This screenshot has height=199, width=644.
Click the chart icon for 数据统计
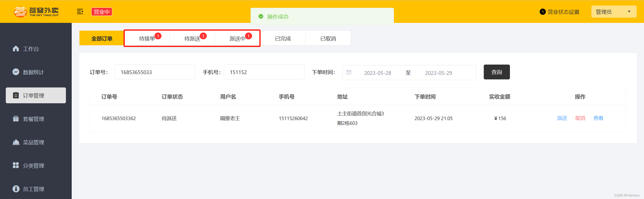[16, 72]
